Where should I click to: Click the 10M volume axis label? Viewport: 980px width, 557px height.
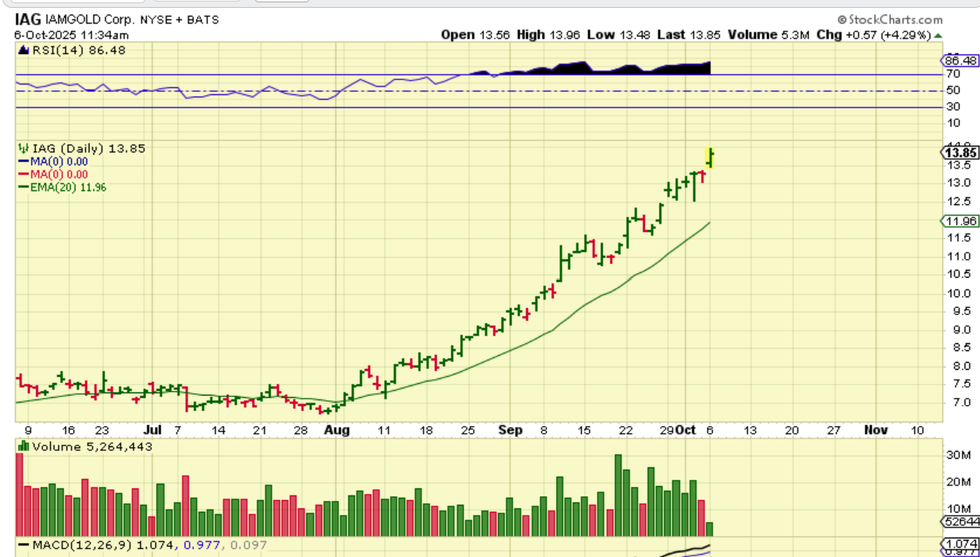coord(958,509)
